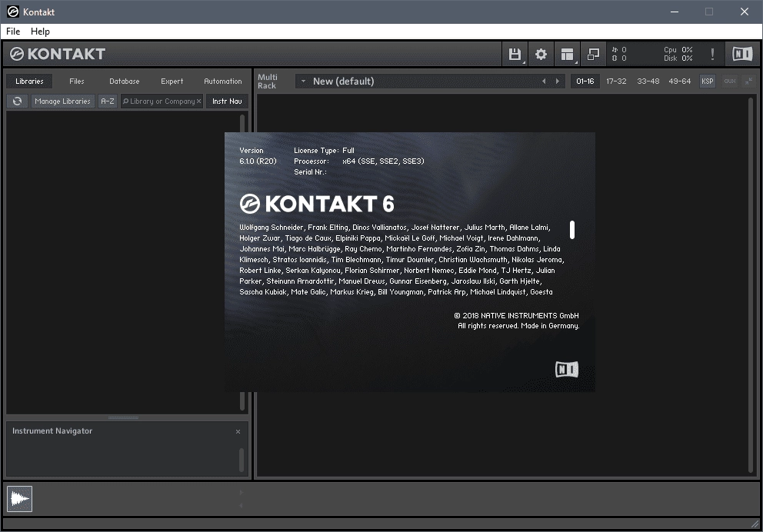
Task: Toggle the KSP script editor button
Action: pos(708,81)
